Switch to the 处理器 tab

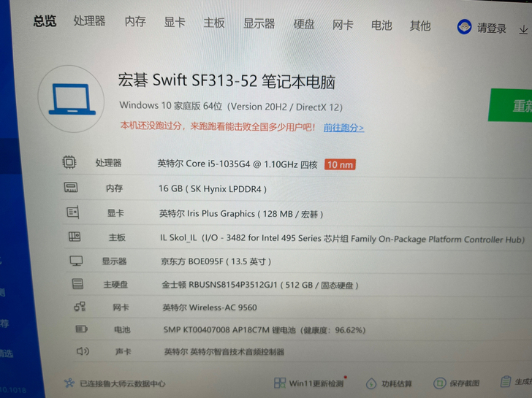coord(90,21)
